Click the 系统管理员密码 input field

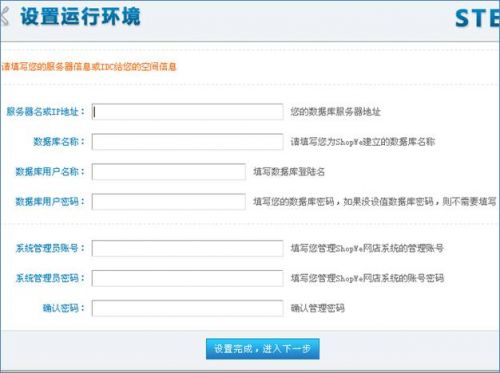point(188,278)
